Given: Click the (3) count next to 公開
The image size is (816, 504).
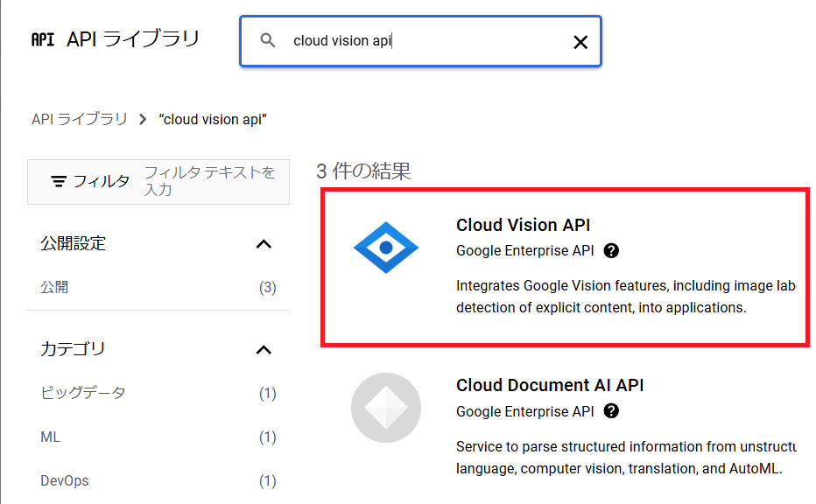Looking at the screenshot, I should 268,288.
